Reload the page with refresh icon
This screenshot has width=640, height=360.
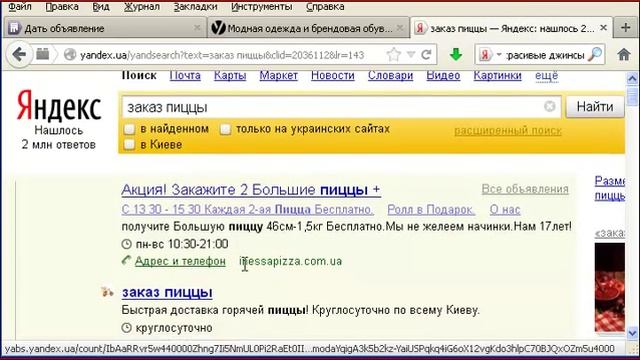(427, 55)
